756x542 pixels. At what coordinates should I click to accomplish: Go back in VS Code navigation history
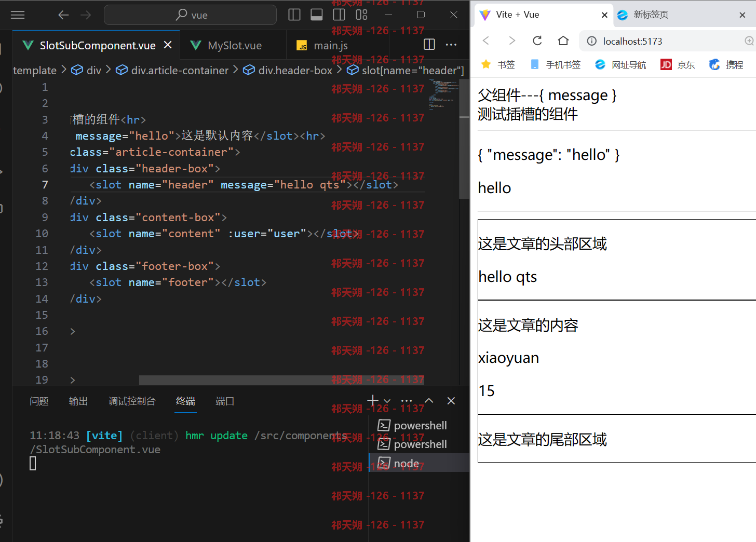click(63, 15)
